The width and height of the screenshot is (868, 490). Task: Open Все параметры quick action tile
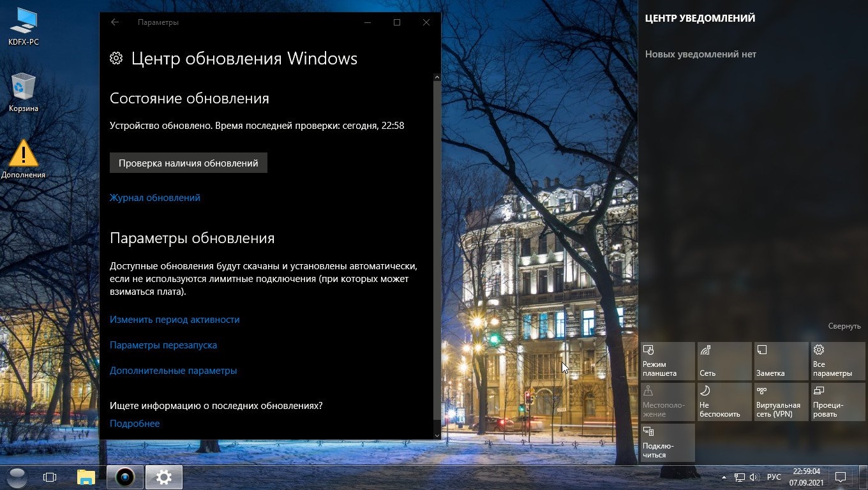[x=838, y=360]
